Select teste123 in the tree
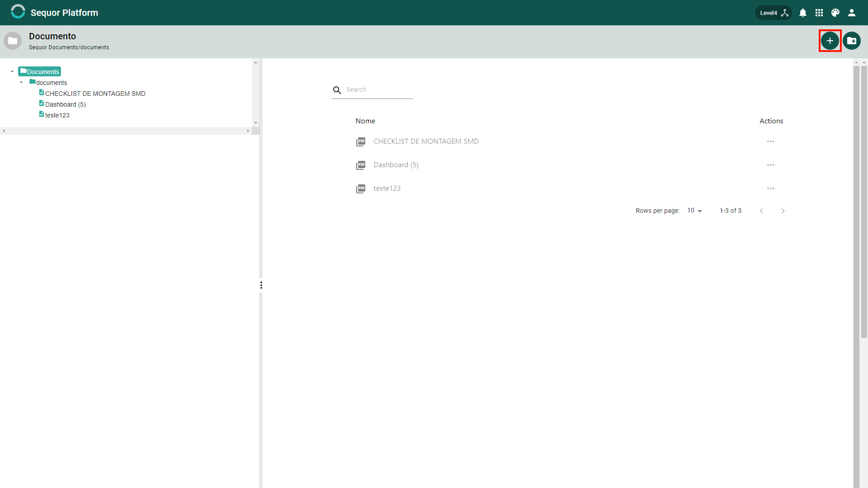This screenshot has width=868, height=488. click(54, 115)
